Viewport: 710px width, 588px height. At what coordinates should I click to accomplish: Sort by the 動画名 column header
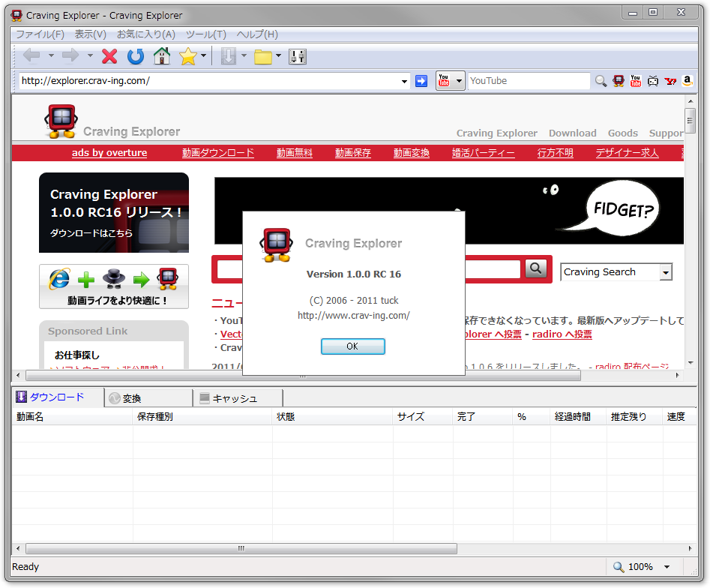coord(73,417)
